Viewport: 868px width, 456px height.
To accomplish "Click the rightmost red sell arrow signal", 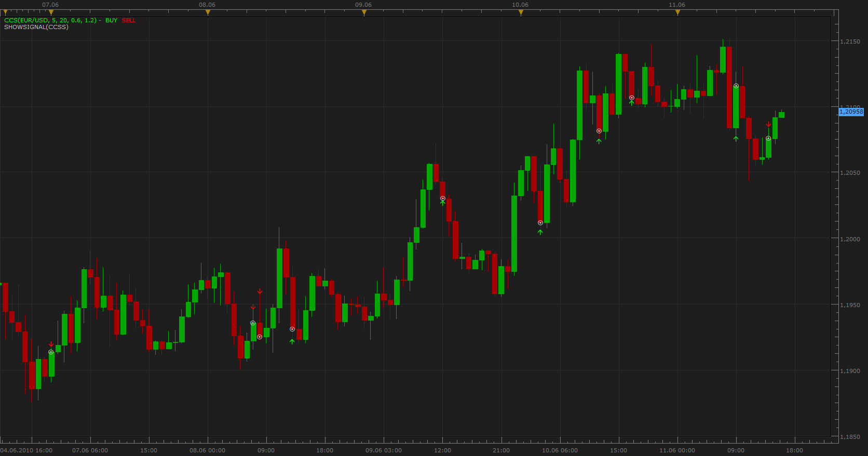I will pos(768,125).
